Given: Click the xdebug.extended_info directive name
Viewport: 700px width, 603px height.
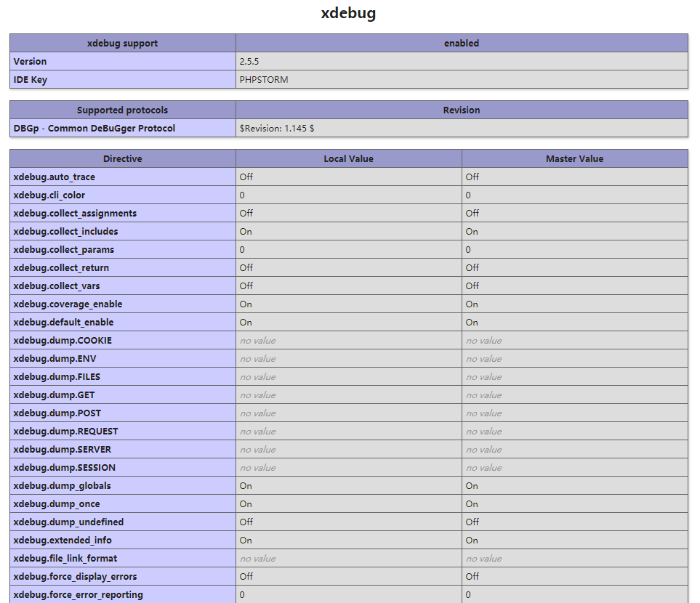Looking at the screenshot, I should tap(63, 541).
